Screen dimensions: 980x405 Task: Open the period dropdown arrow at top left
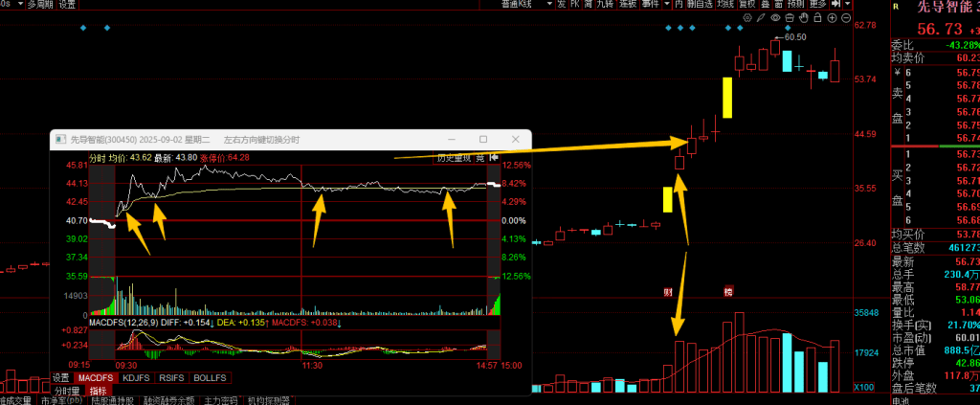pyautogui.click(x=19, y=5)
